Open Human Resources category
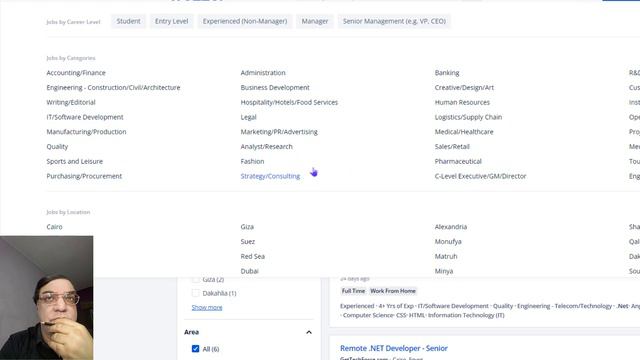The width and height of the screenshot is (640, 360). coord(462,102)
